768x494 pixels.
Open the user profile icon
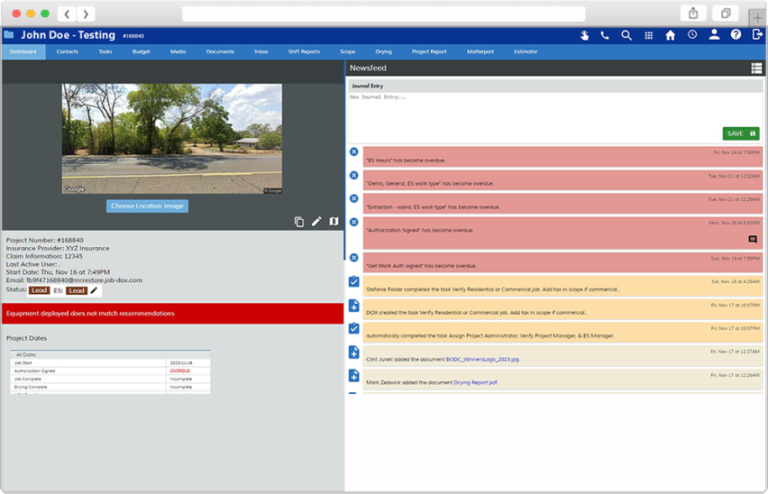pyautogui.click(x=714, y=35)
